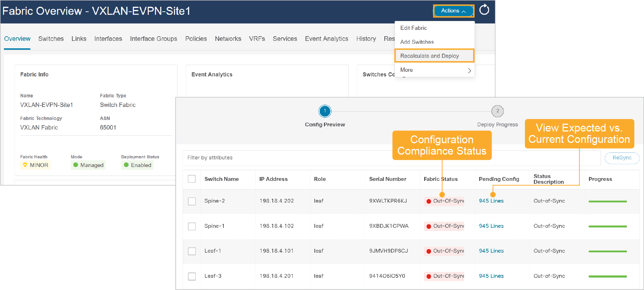
Task: Open the Policies tab
Action: [x=196, y=39]
